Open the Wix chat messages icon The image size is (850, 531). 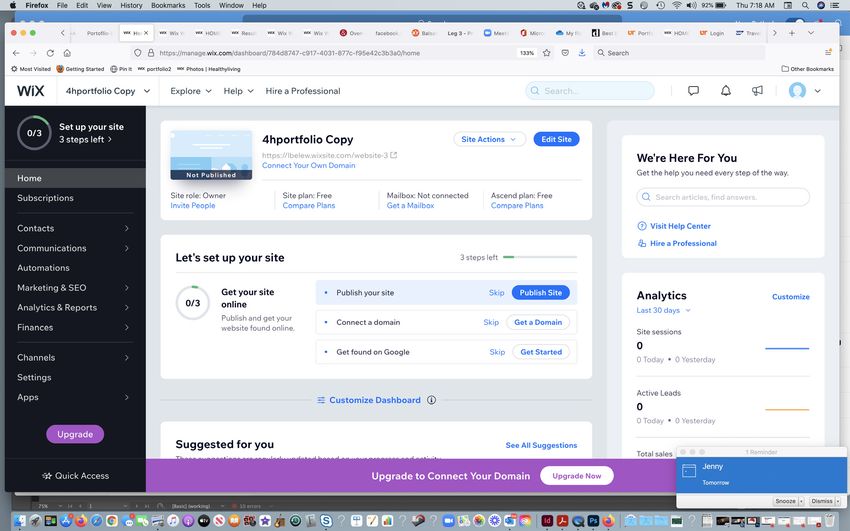click(693, 90)
